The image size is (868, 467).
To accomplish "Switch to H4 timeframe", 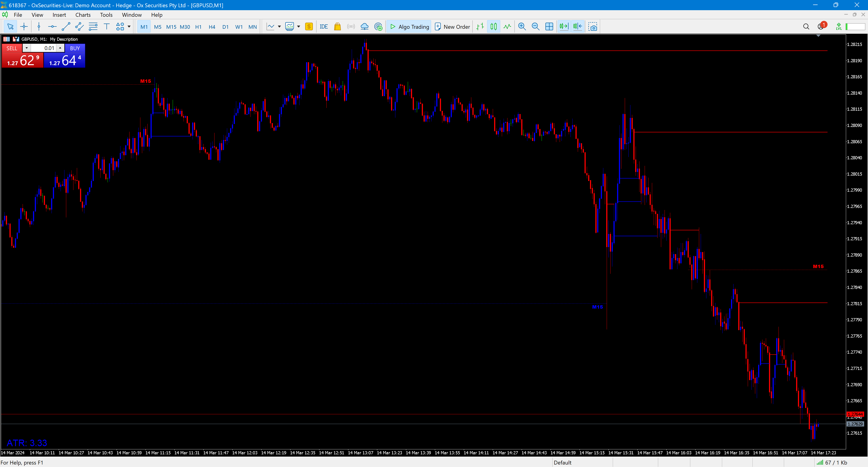I will 212,27.
